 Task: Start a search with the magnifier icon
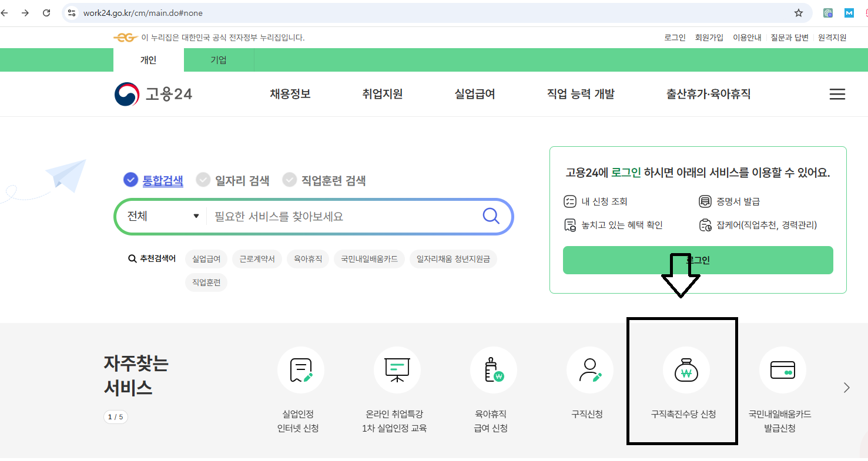(491, 216)
